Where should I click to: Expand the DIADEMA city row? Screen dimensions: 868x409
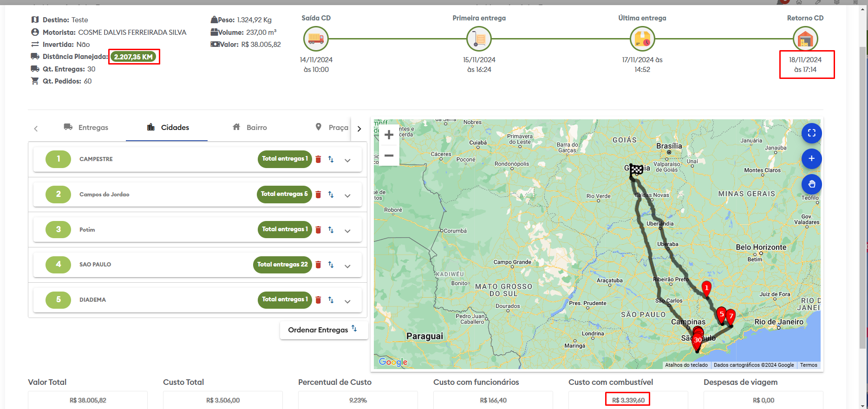point(347,301)
